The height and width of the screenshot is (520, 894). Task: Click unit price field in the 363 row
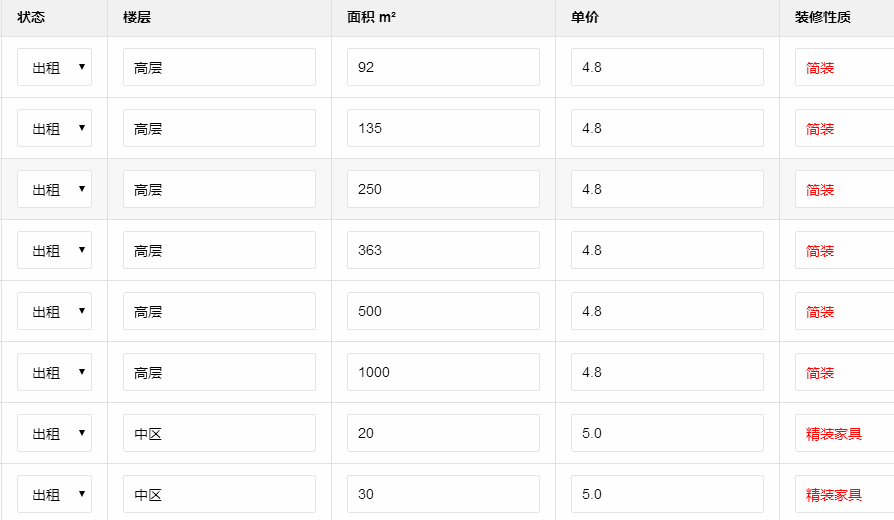click(x=667, y=251)
